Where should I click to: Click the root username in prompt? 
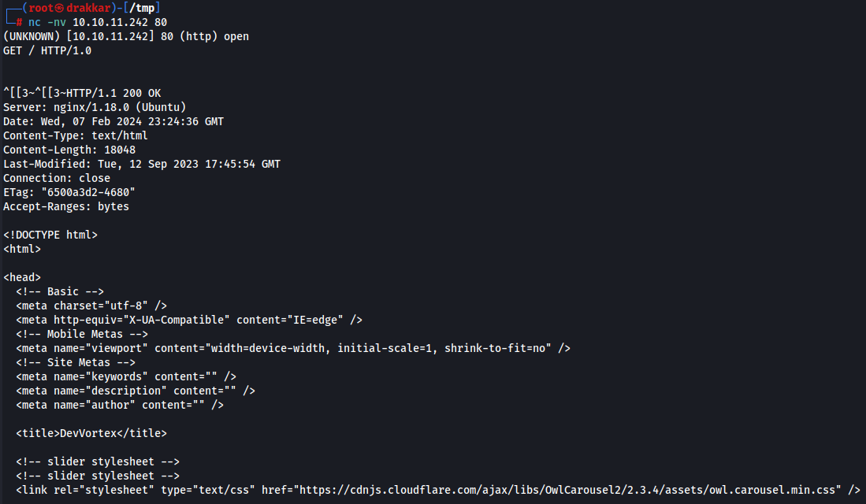41,8
